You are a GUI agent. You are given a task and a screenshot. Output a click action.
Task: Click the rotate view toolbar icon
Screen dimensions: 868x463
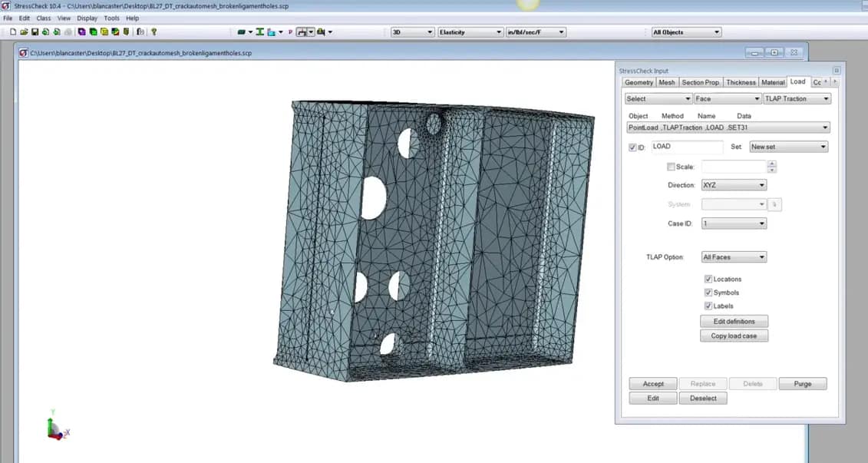pos(301,31)
